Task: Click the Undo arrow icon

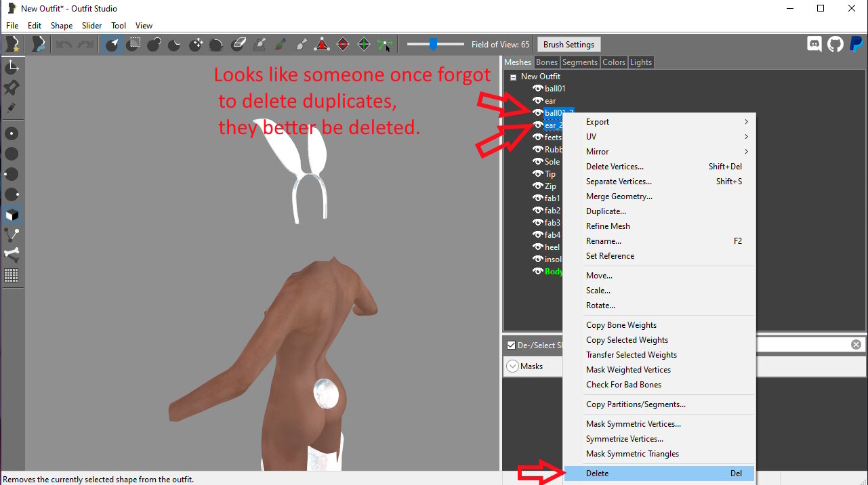Action: (x=64, y=45)
